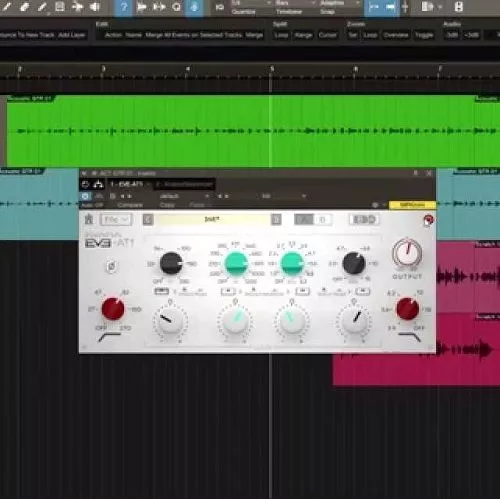Screen dimensions: 500x499
Task: Click low-pass filter slope icon
Action: [410, 337]
